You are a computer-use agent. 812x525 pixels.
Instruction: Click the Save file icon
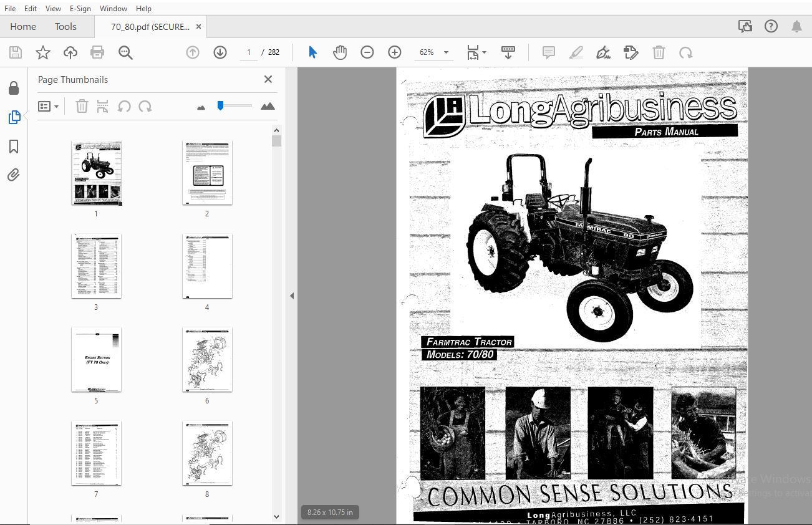[x=15, y=53]
